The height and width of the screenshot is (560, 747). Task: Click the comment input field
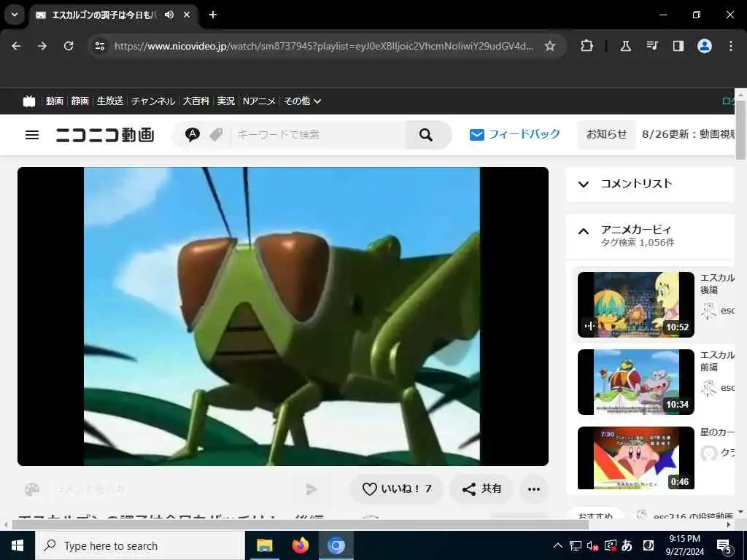171,489
